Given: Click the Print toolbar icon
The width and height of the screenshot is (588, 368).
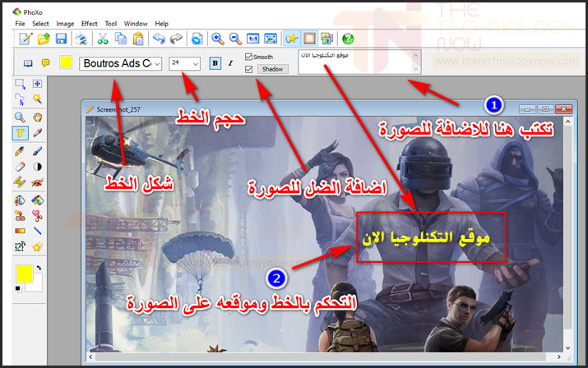Looking at the screenshot, I should click(x=81, y=39).
